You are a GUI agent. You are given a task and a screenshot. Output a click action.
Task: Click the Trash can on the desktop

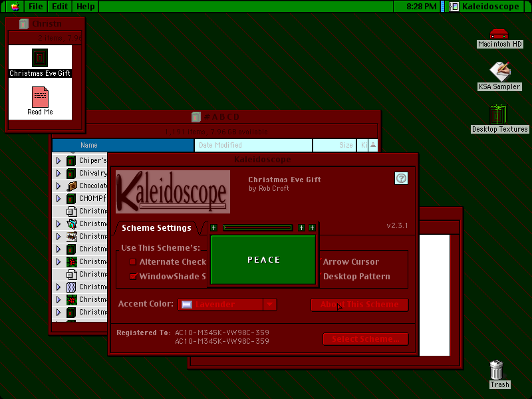pos(496,370)
